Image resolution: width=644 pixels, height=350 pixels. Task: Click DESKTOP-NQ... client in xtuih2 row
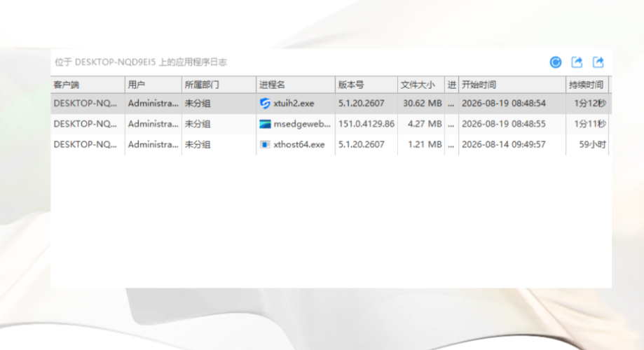tap(85, 104)
